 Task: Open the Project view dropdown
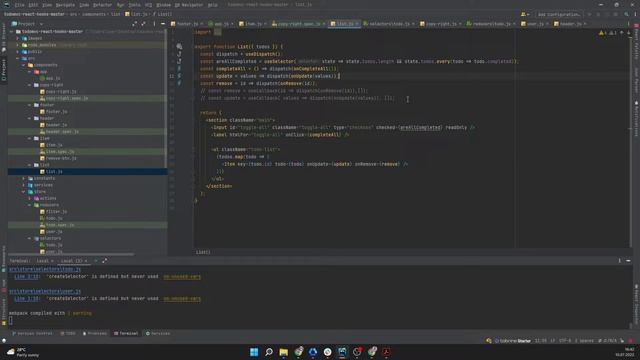tap(27, 24)
